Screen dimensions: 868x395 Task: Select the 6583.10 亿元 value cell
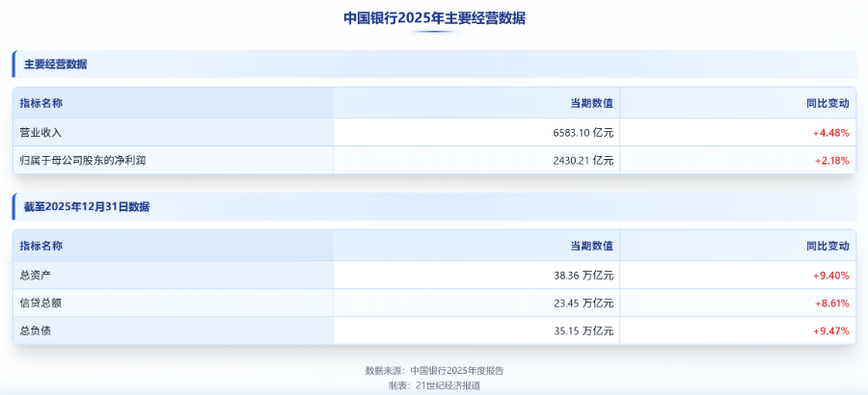point(581,132)
